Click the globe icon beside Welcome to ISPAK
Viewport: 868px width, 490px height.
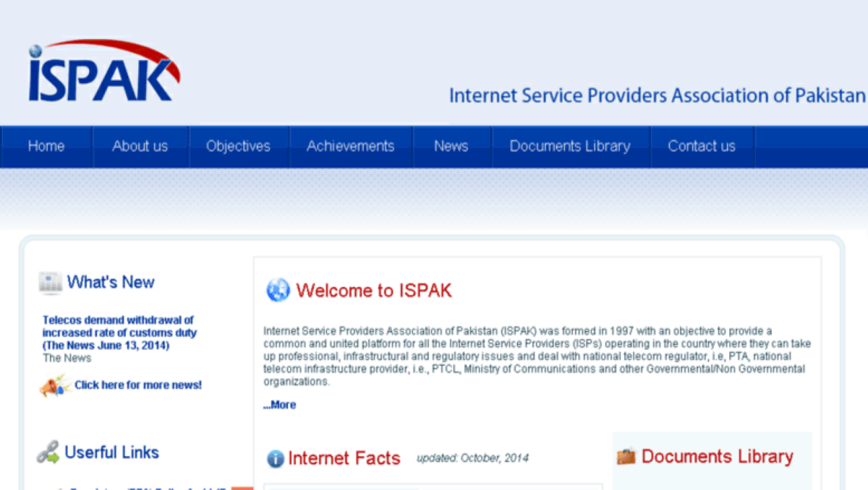(x=278, y=291)
